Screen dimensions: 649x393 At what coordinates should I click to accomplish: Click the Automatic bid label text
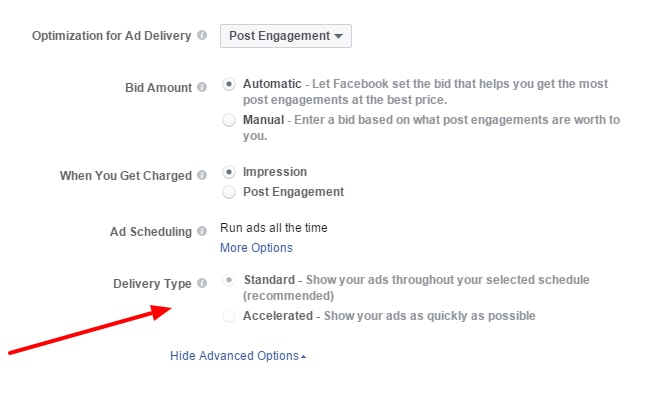tap(272, 84)
